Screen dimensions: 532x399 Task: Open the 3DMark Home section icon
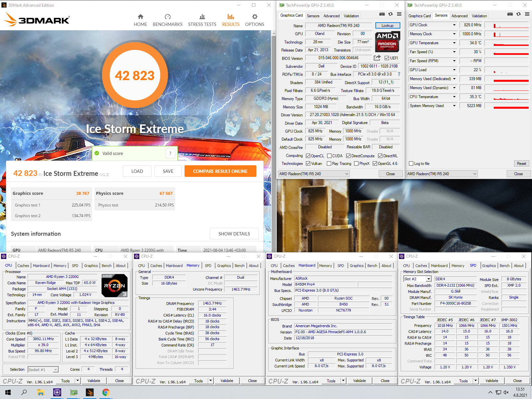[x=140, y=17]
